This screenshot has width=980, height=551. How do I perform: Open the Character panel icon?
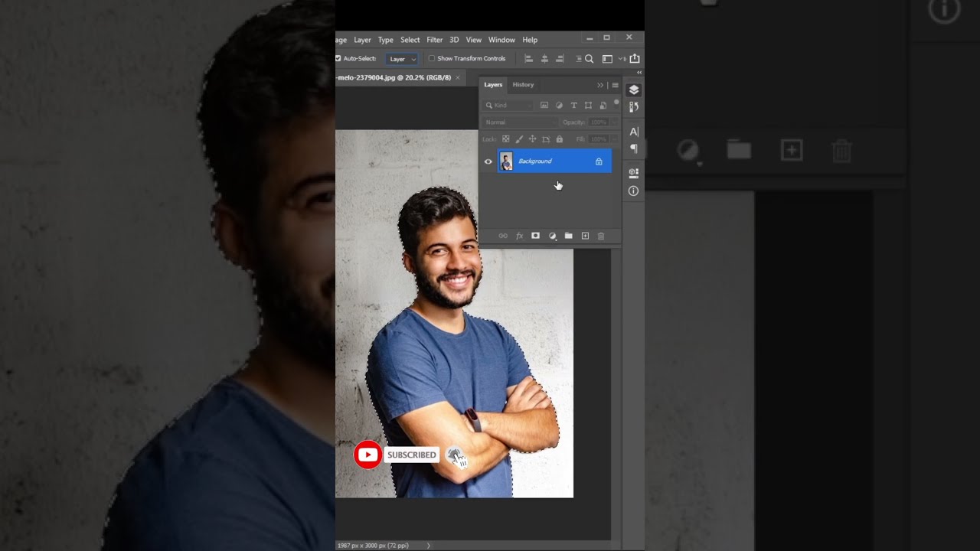pyautogui.click(x=633, y=132)
